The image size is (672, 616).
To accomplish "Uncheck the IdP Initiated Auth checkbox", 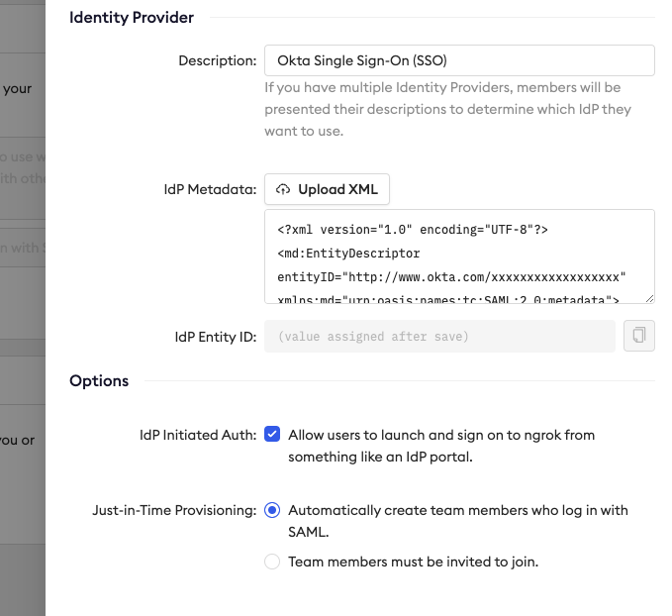I will click(x=272, y=434).
